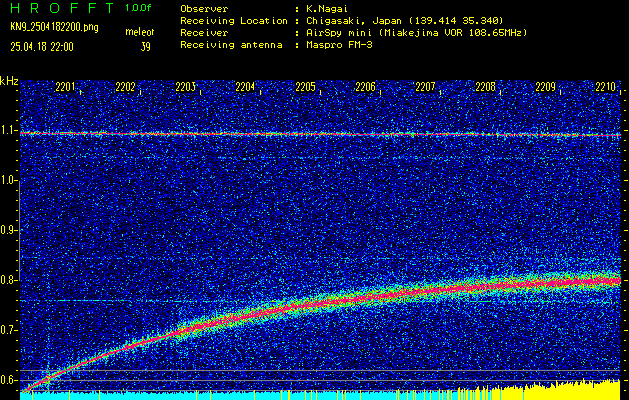This screenshot has width=629, height=400.
Task: Click the version number 1.00f
Action: (138, 8)
